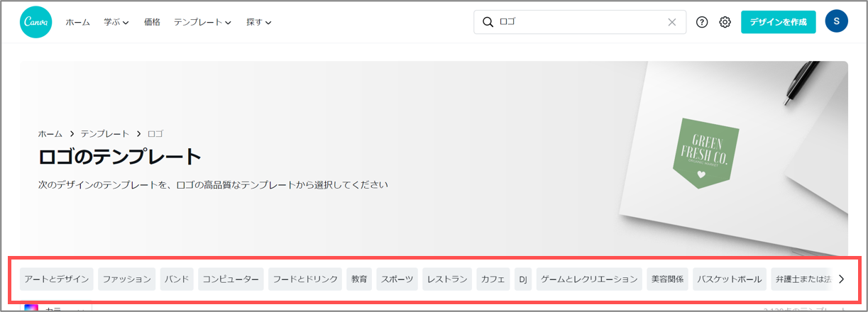Open the Canva logo home icon
The height and width of the screenshot is (312, 868).
tap(36, 22)
